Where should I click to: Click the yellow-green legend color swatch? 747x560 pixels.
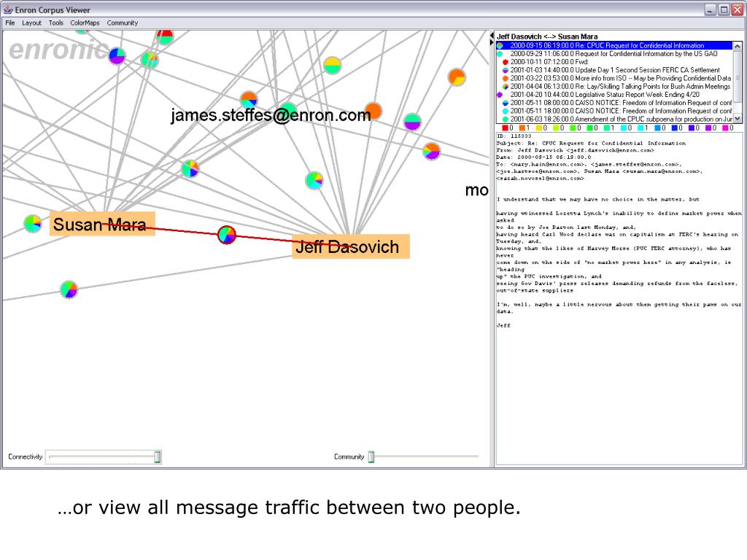click(555, 128)
